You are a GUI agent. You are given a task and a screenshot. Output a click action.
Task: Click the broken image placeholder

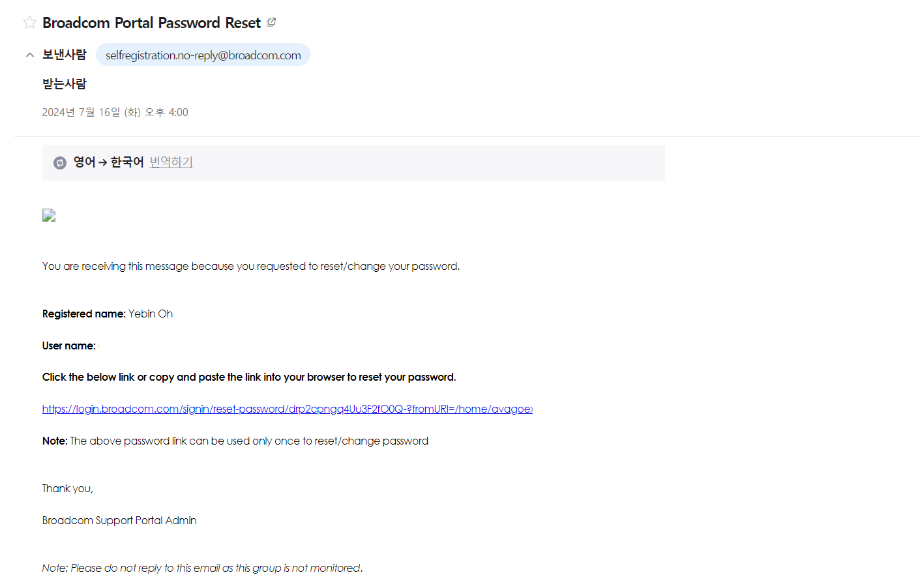49,215
